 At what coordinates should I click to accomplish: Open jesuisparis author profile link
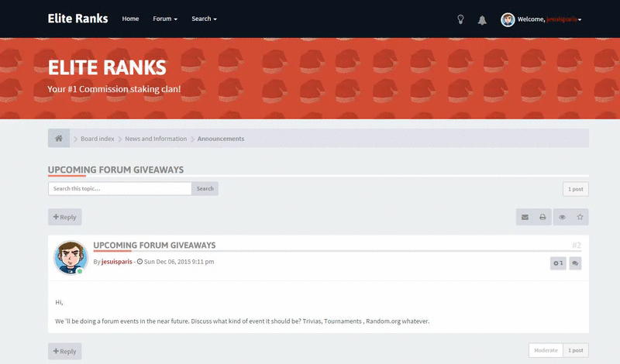pos(117,262)
